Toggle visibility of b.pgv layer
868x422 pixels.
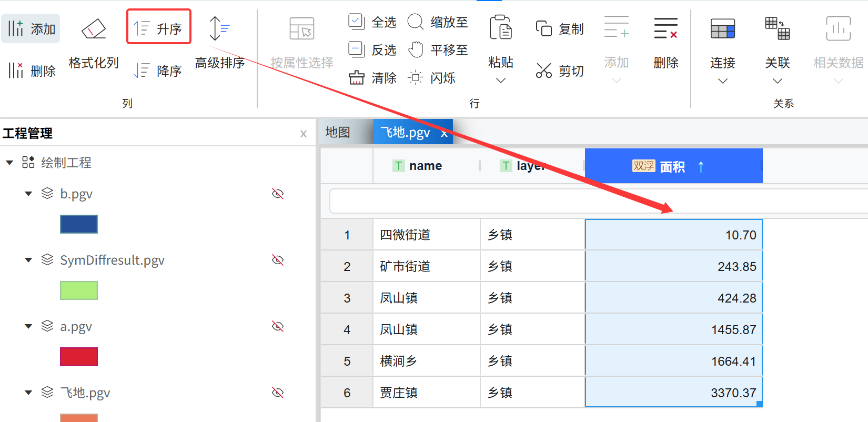pyautogui.click(x=278, y=194)
